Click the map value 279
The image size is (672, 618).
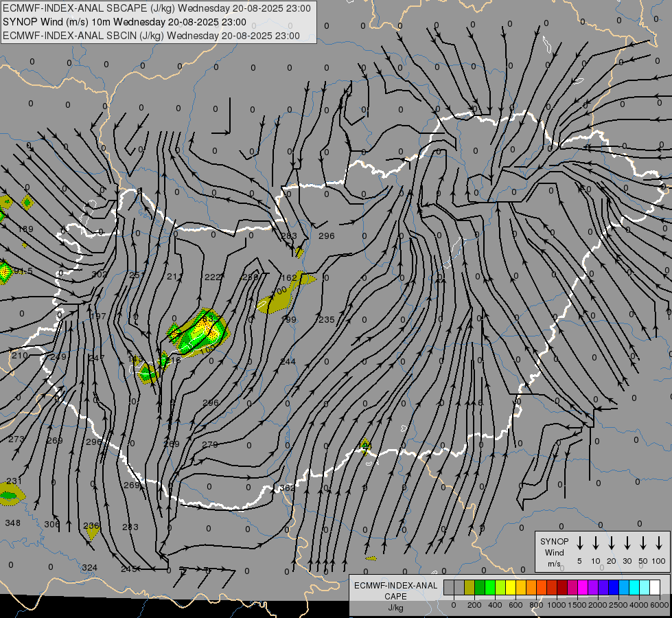210,444
